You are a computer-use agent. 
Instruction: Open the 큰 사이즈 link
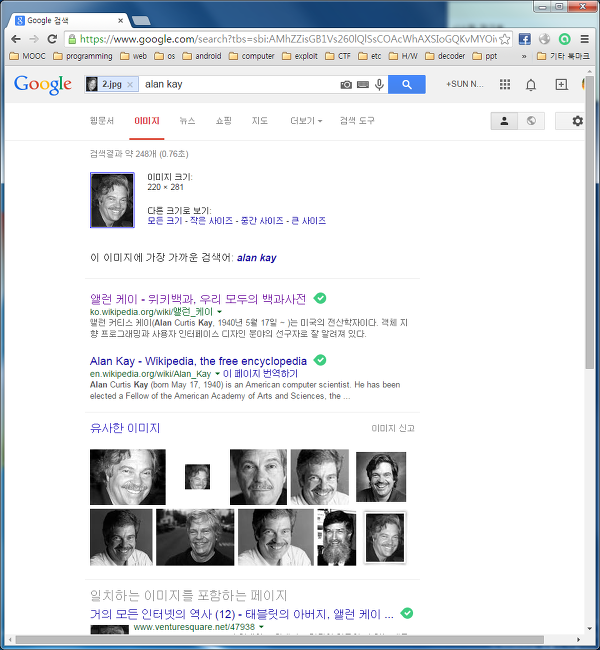[309, 221]
